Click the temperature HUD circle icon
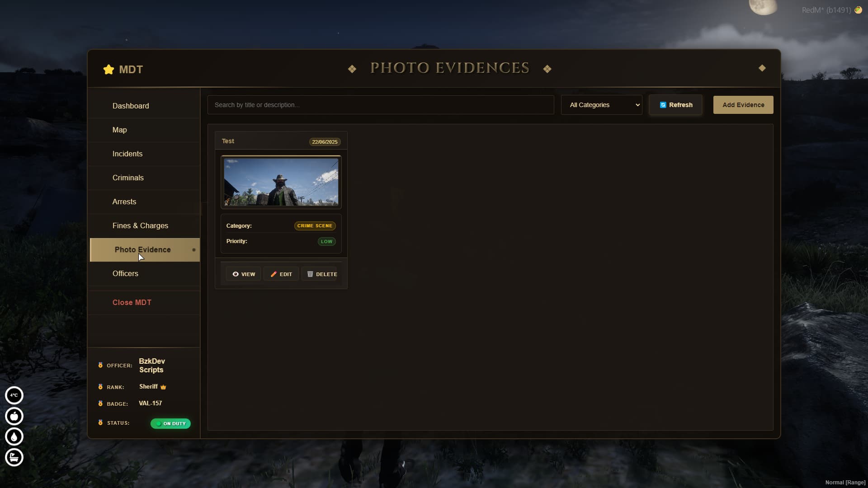 pos(14,395)
